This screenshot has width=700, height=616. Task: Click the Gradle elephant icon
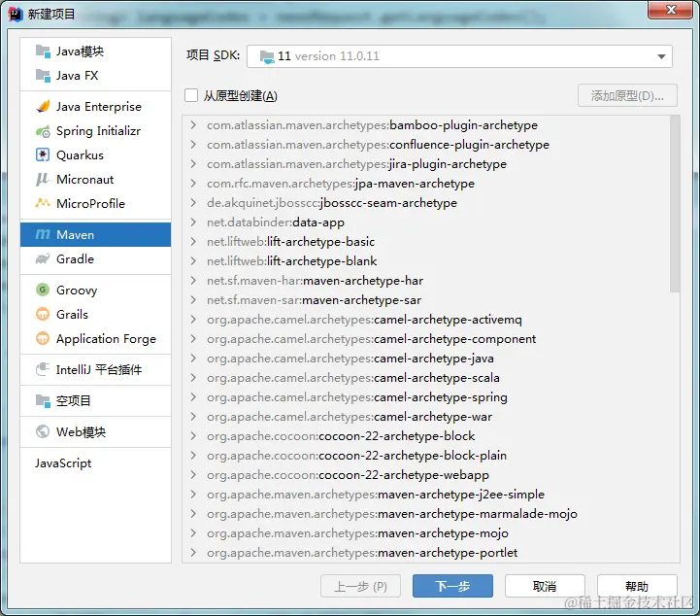(43, 258)
